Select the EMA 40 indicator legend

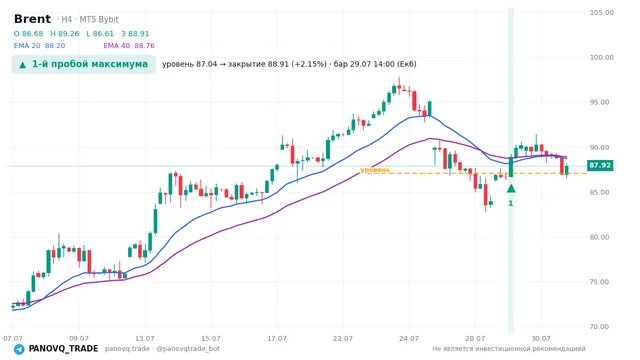tap(129, 46)
